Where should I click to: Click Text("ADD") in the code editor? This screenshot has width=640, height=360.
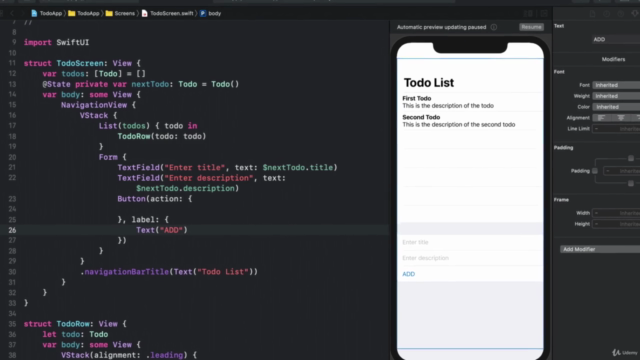[x=162, y=230]
